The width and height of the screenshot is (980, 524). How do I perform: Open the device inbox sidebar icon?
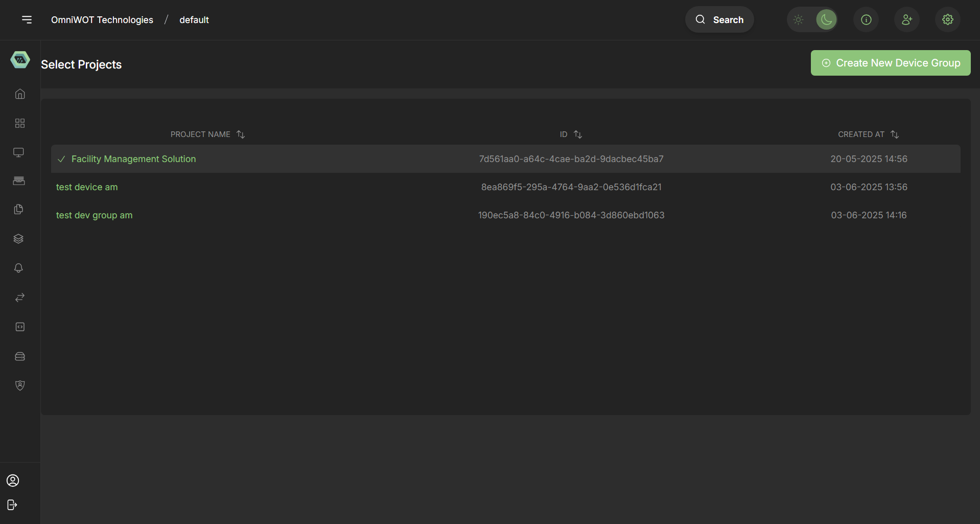[x=19, y=180]
